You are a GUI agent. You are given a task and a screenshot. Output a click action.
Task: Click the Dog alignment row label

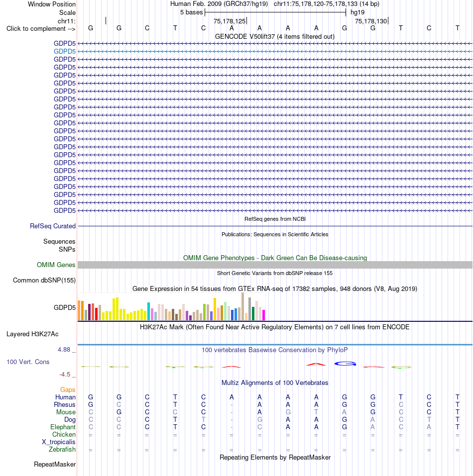click(70, 419)
